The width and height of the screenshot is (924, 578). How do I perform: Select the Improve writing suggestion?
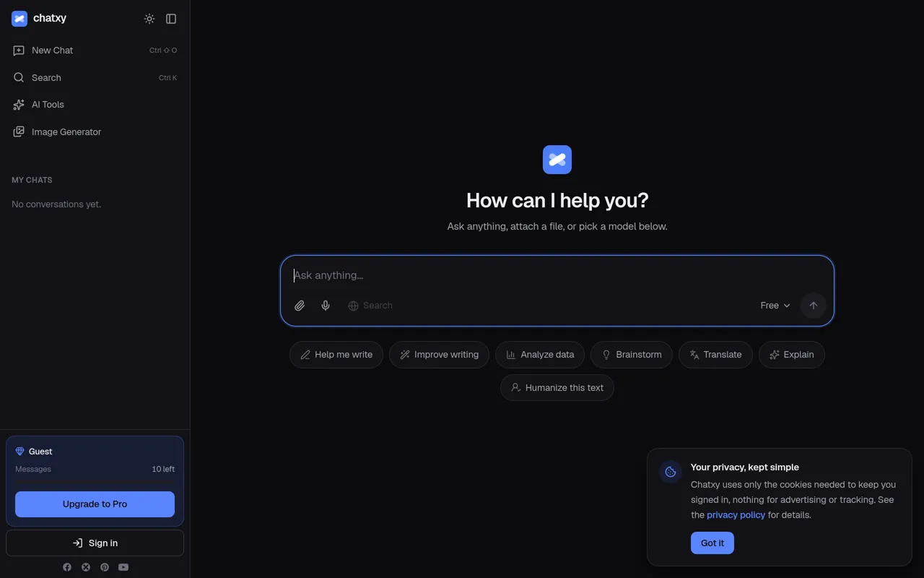[439, 355]
